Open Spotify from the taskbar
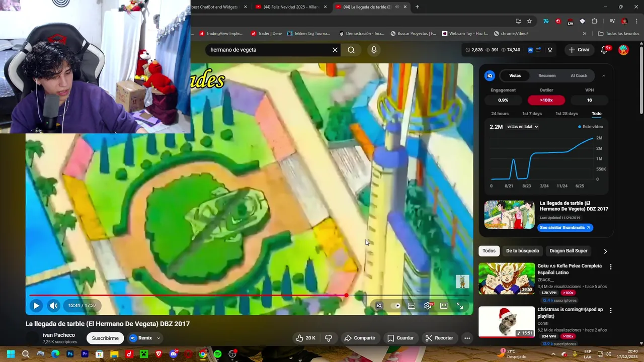The image size is (644, 362). tap(217, 354)
